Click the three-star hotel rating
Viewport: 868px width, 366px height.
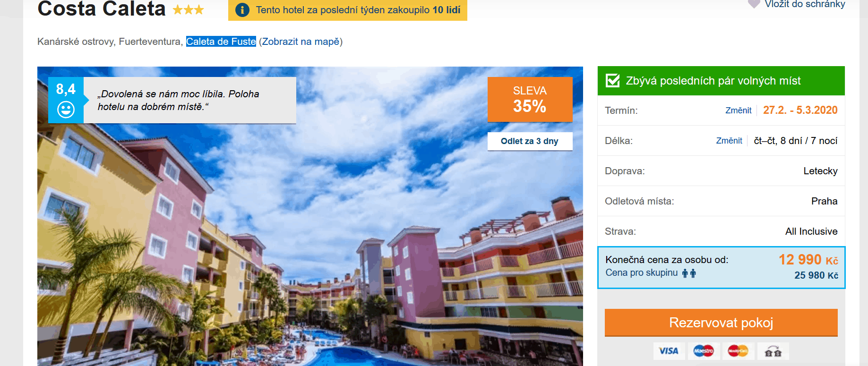point(188,9)
